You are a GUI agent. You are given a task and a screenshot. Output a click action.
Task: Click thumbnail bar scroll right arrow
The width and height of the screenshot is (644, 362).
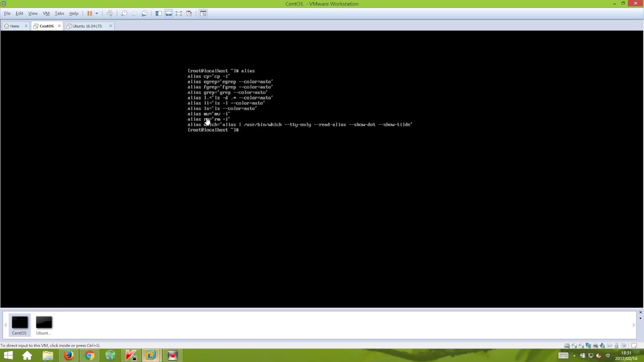pyautogui.click(x=633, y=325)
